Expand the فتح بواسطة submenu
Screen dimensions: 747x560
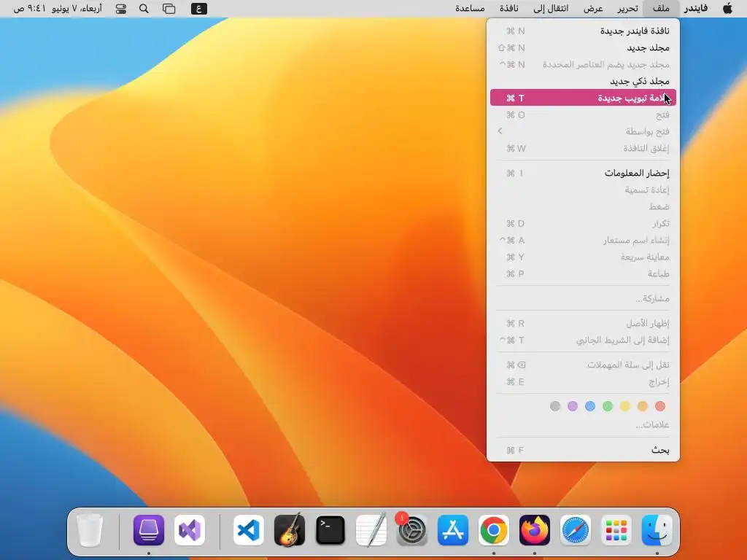583,131
